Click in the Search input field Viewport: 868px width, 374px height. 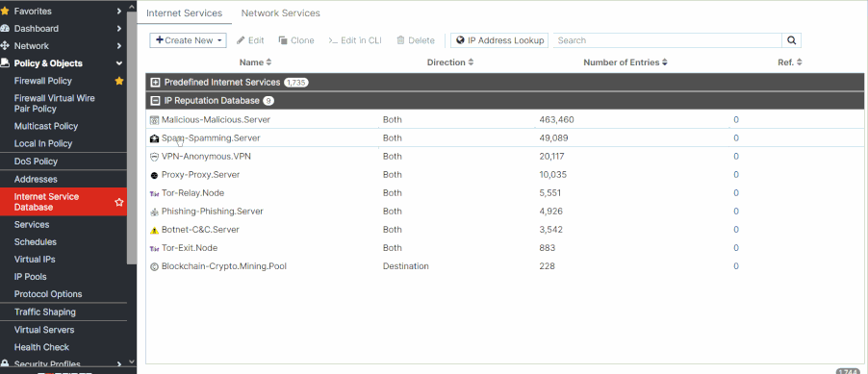[x=668, y=40]
